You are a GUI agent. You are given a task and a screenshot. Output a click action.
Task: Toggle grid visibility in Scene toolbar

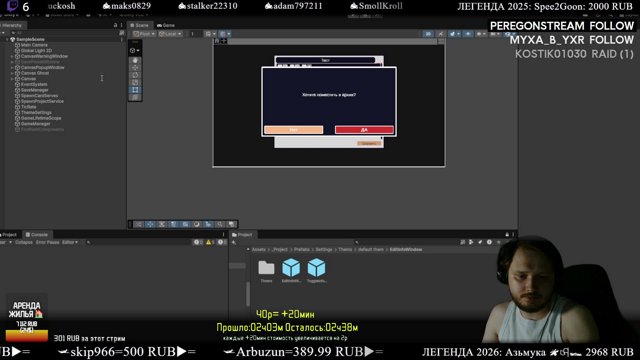[210, 34]
